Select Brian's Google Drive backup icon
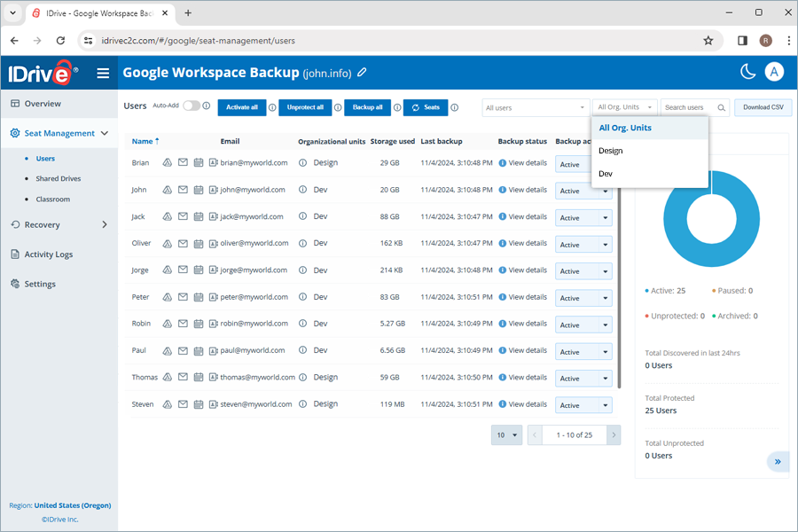 click(168, 163)
